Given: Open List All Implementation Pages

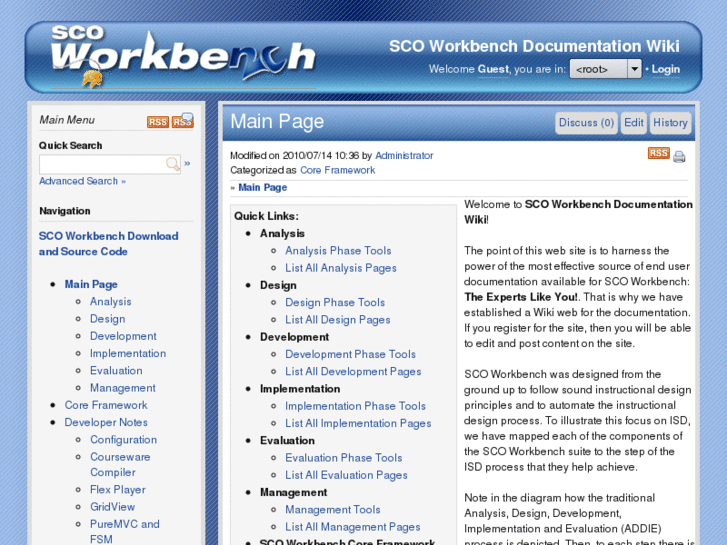Looking at the screenshot, I should coord(358,423).
